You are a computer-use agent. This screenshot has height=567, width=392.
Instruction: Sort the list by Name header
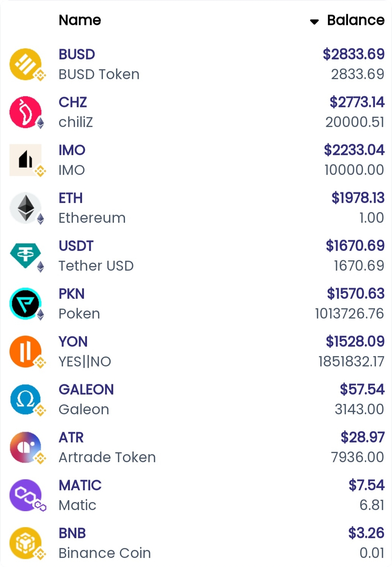(80, 20)
